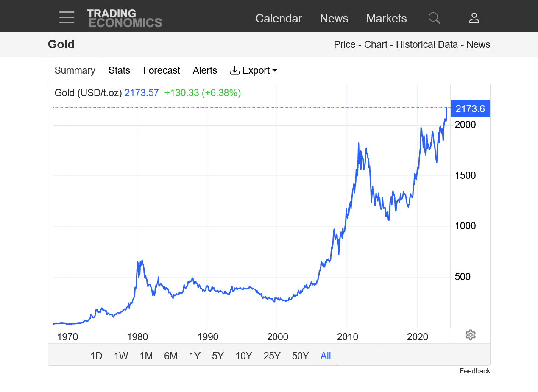Click the Feedback link

coord(474,371)
